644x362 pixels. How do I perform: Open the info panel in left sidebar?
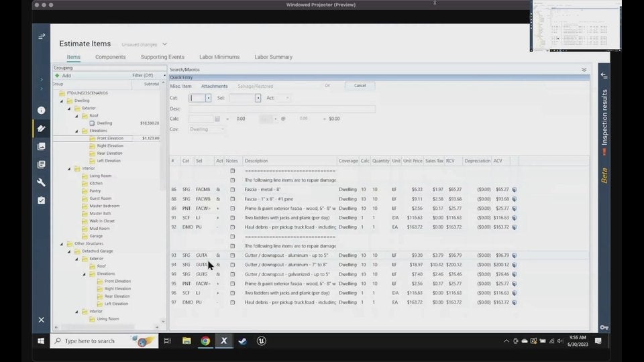[x=41, y=110]
